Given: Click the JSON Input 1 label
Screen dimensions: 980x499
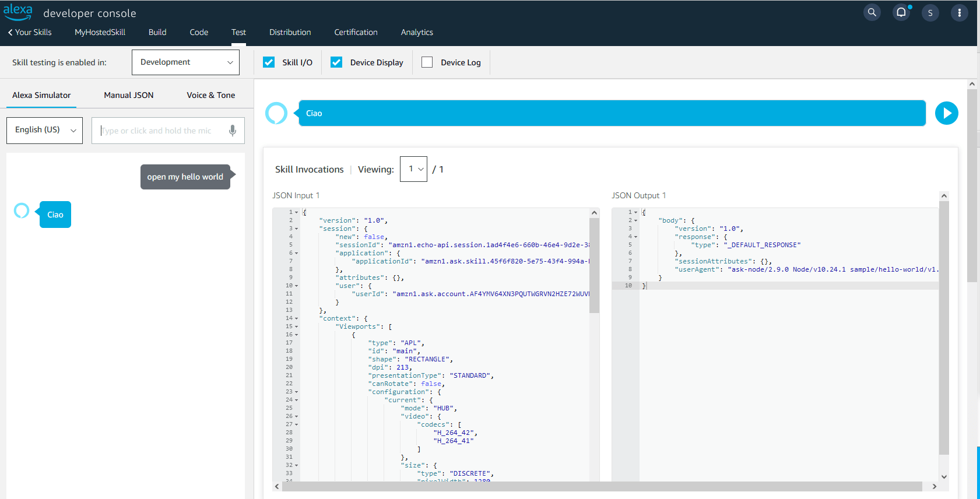Looking at the screenshot, I should [x=296, y=195].
